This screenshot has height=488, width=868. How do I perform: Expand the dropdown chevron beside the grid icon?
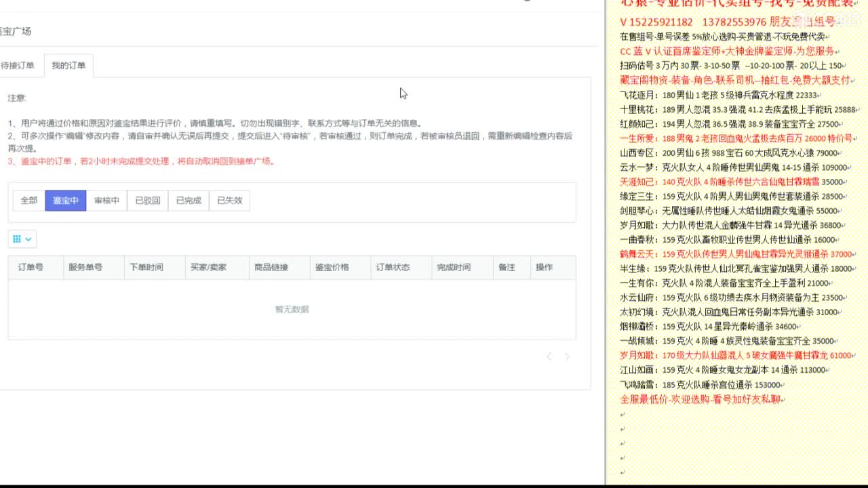pyautogui.click(x=27, y=239)
